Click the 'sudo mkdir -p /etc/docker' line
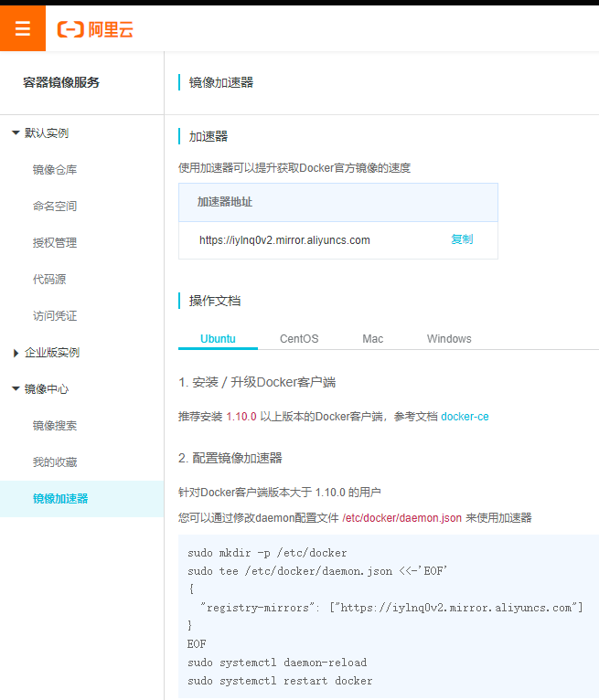599x700 pixels. (x=267, y=553)
